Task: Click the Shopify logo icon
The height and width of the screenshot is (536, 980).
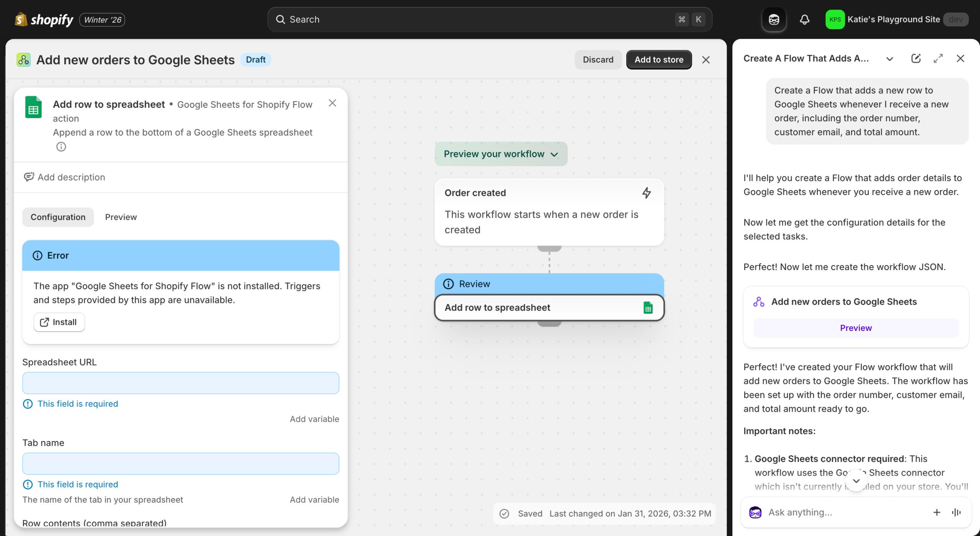Action: (x=21, y=19)
